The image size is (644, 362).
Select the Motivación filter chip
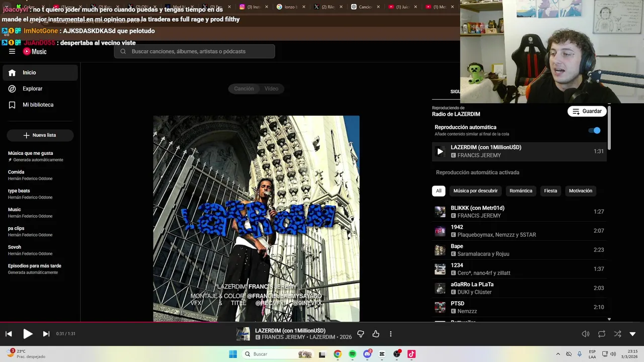[x=581, y=191]
